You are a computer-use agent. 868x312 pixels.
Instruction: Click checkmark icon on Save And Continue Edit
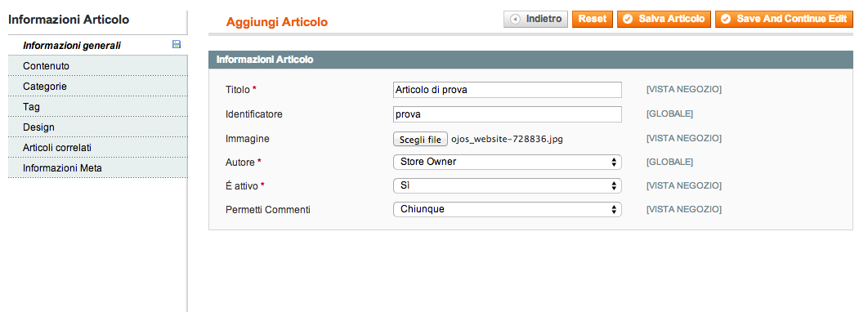click(726, 20)
